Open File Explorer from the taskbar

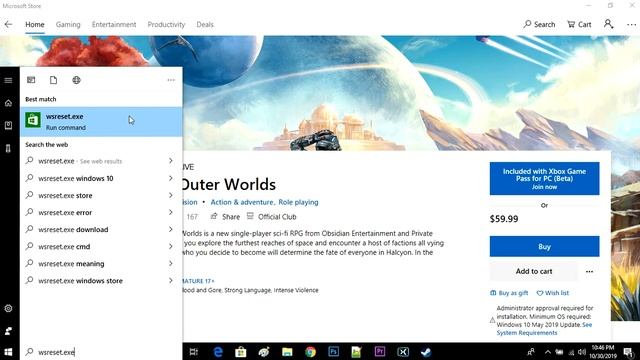pyautogui.click(x=287, y=352)
